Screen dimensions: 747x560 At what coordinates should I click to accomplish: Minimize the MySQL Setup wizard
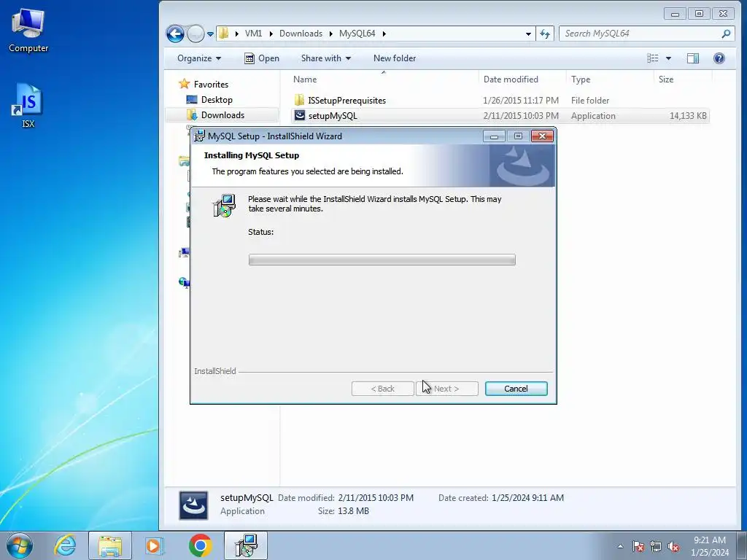tap(494, 136)
